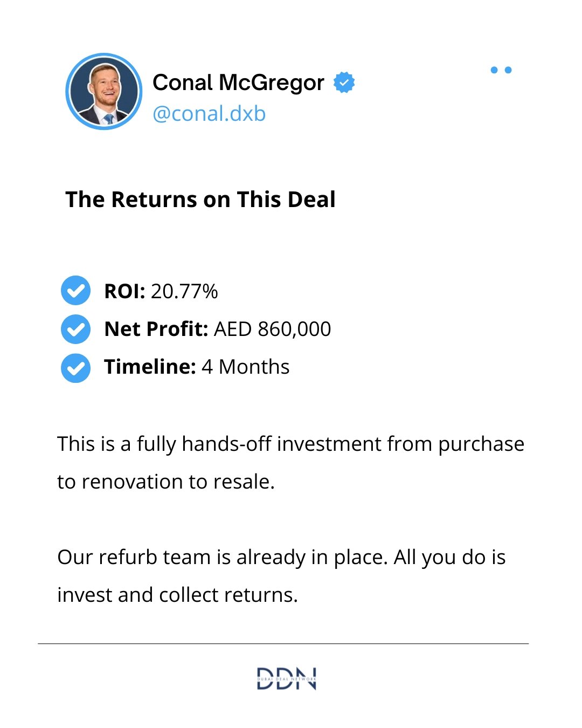Click the checkmark icon beside Timeline
This screenshot has height=728, width=582.
[75, 368]
